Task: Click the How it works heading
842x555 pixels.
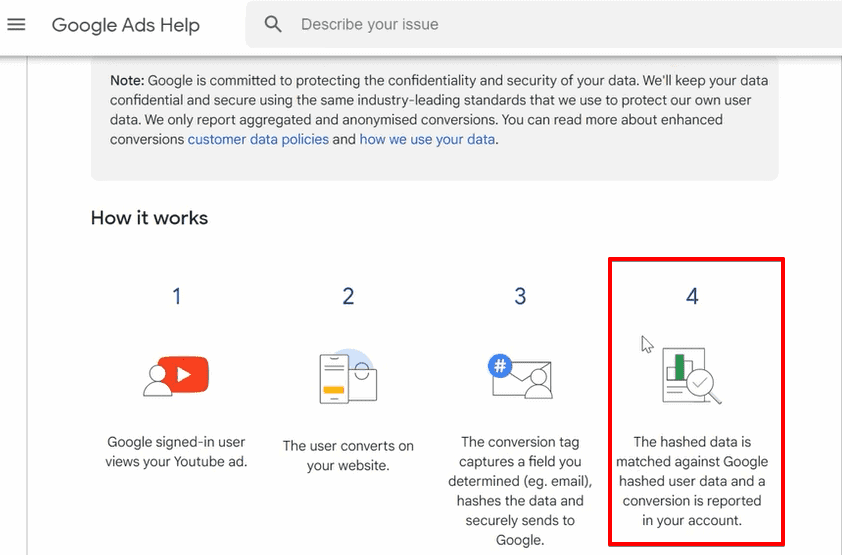Action: coord(149,218)
